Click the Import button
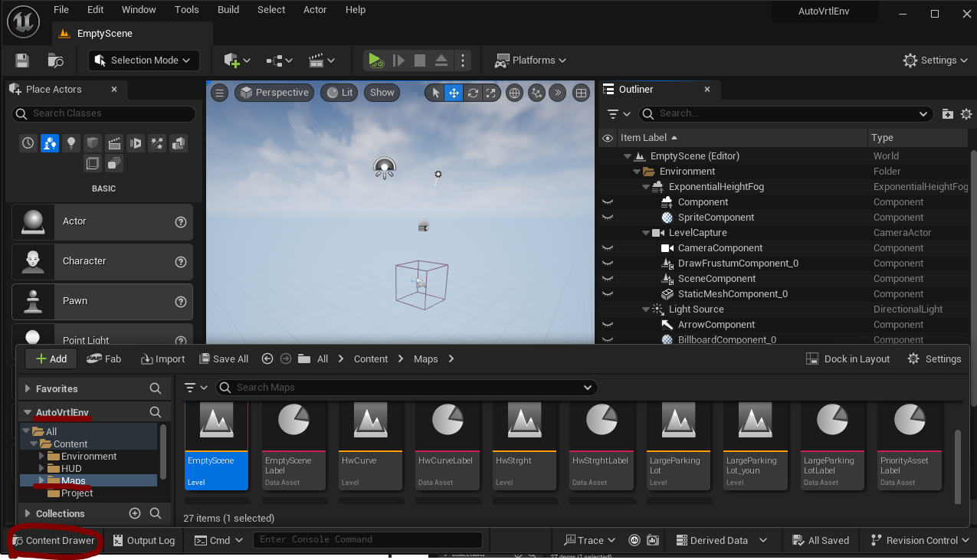 [x=162, y=359]
